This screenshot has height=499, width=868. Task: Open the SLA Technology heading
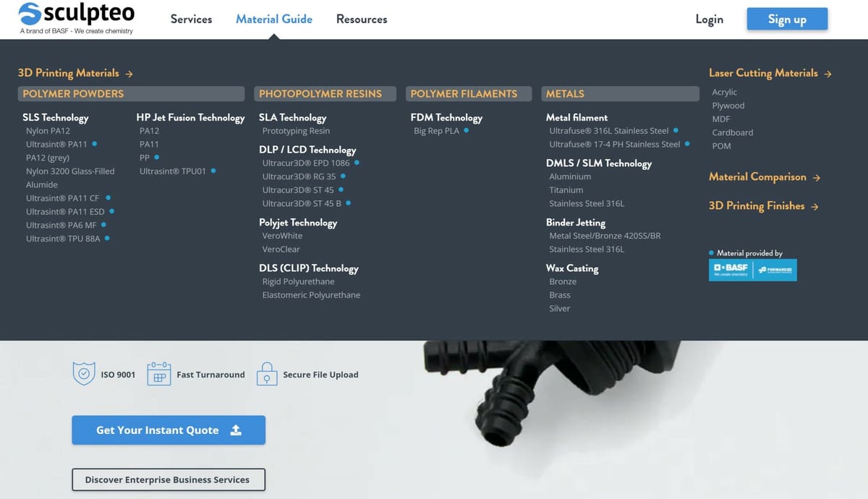click(x=293, y=118)
